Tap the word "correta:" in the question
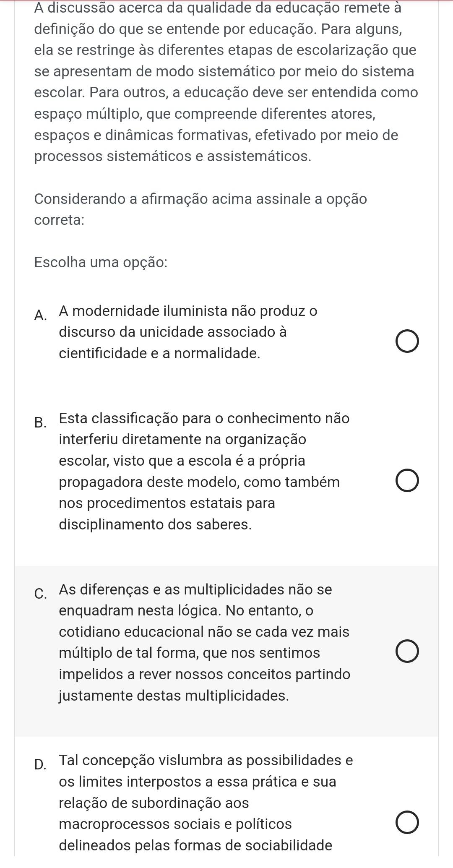 [x=59, y=220]
